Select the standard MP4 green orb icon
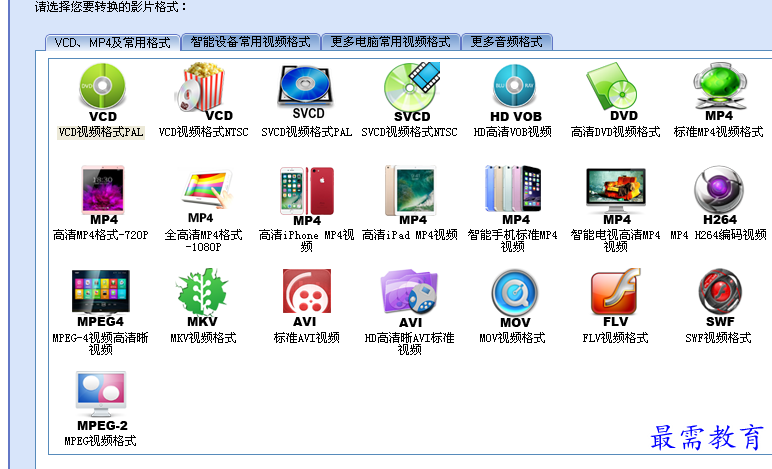Image resolution: width=772 pixels, height=469 pixels. (x=719, y=92)
